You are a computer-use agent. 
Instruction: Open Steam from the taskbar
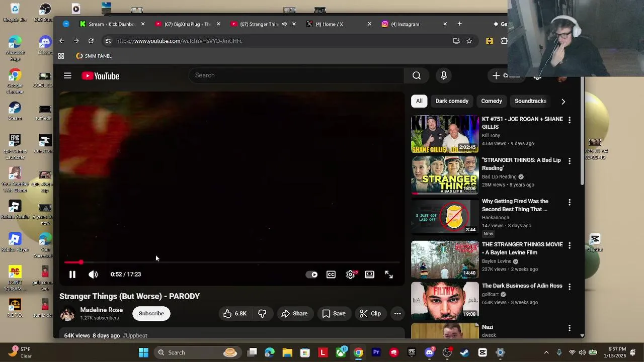coord(465,352)
